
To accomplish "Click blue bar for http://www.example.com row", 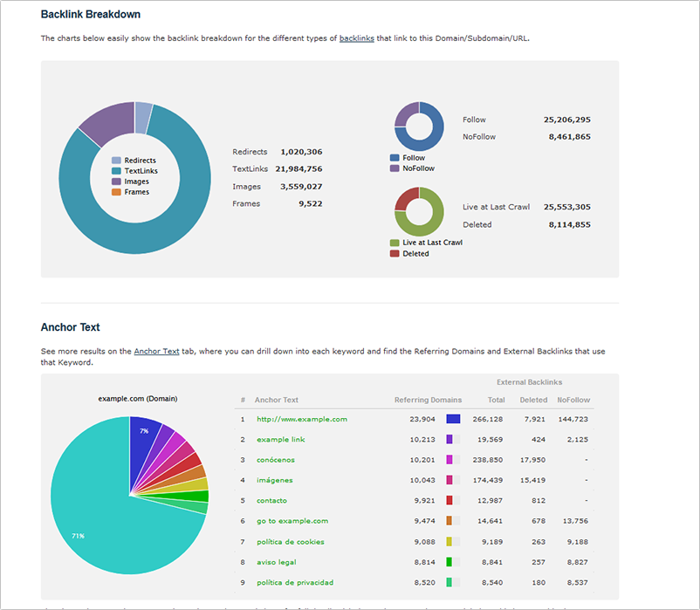I will pos(453,419).
